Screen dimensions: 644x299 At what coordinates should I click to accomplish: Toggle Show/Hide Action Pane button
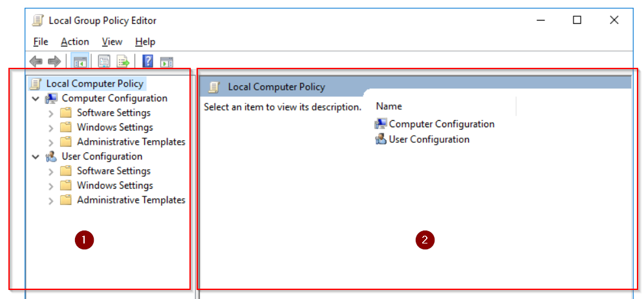click(x=167, y=61)
